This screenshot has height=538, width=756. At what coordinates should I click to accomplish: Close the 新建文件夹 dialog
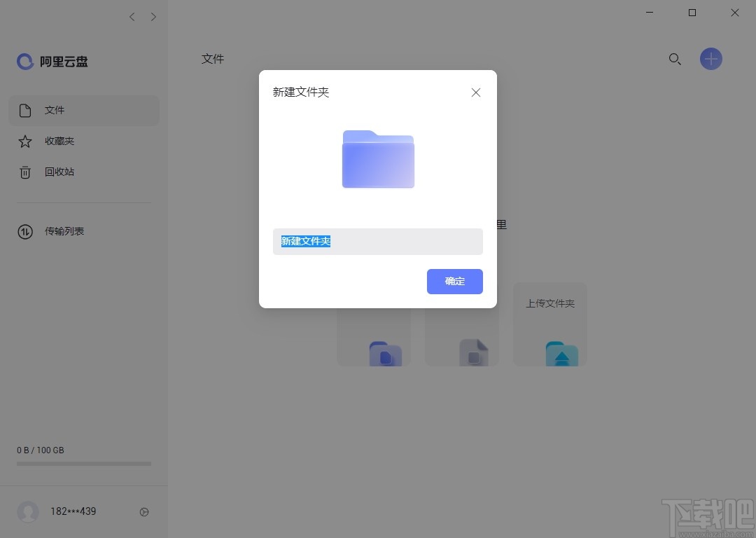(x=475, y=92)
